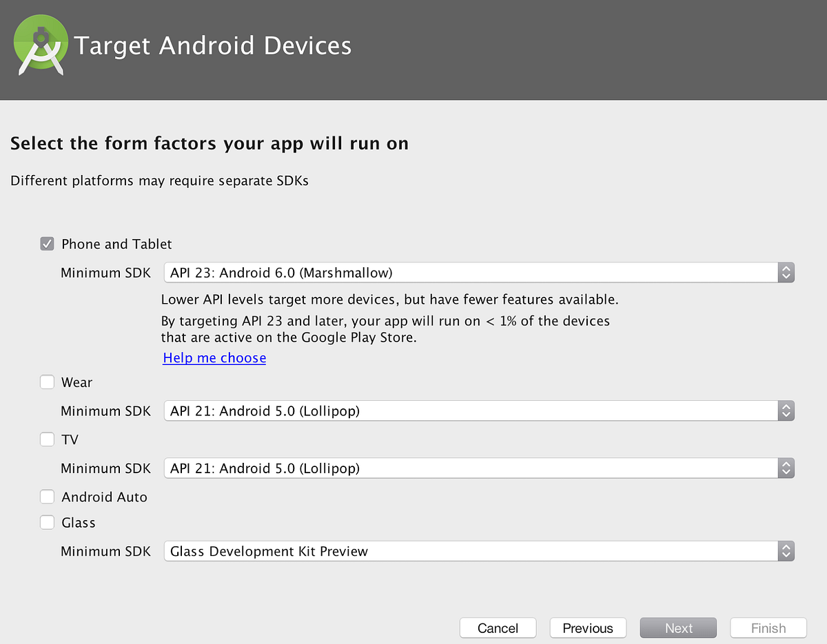Viewport: 827px width, 644px height.
Task: Click the Android Studio logo icon
Action: [41, 45]
